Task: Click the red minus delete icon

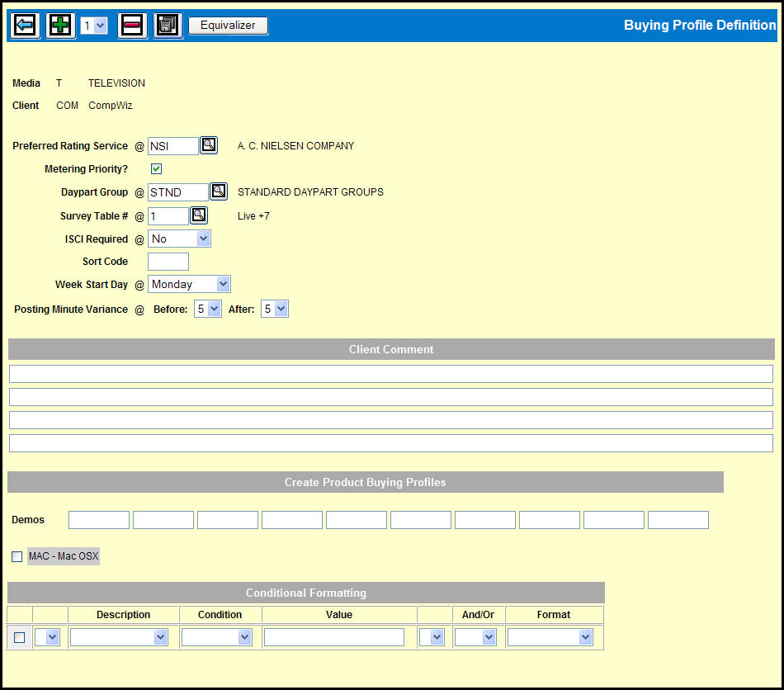Action: (132, 25)
